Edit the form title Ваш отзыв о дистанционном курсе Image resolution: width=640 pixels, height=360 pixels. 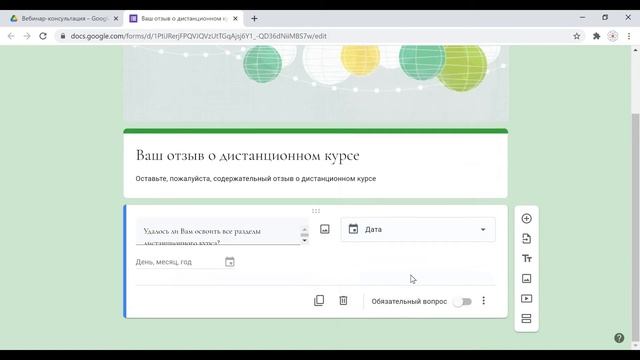[x=247, y=156]
